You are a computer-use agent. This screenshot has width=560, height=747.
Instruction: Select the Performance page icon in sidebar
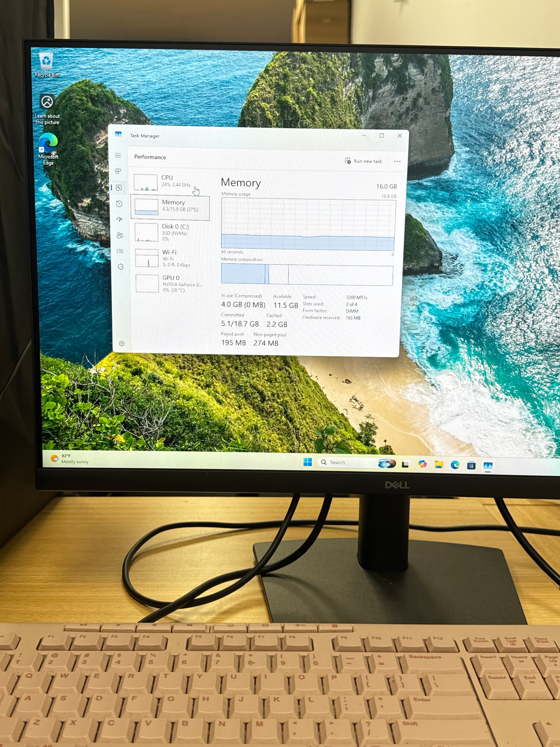point(119,188)
